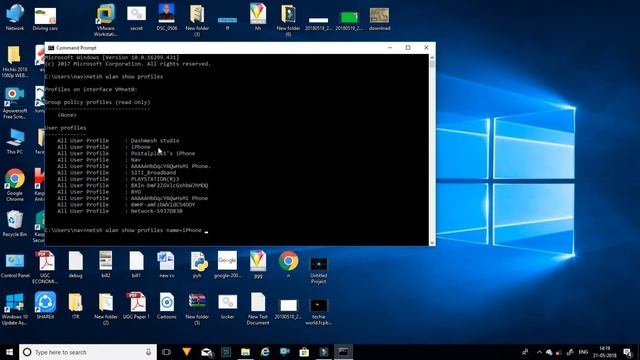Viewport: 640px width, 360px height.
Task: Click the Command Prompt scroll up arrow
Action: [x=432, y=58]
